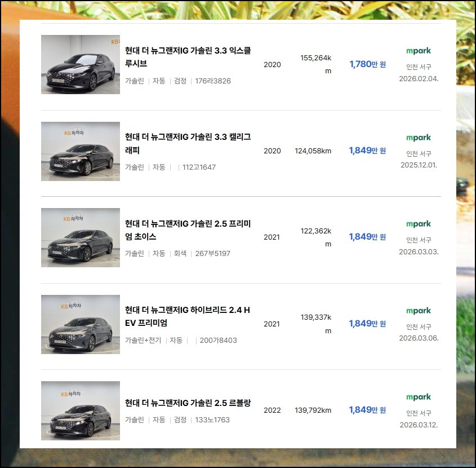Open thumbnail of car 200가8403
The image size is (476, 468).
click(x=81, y=324)
